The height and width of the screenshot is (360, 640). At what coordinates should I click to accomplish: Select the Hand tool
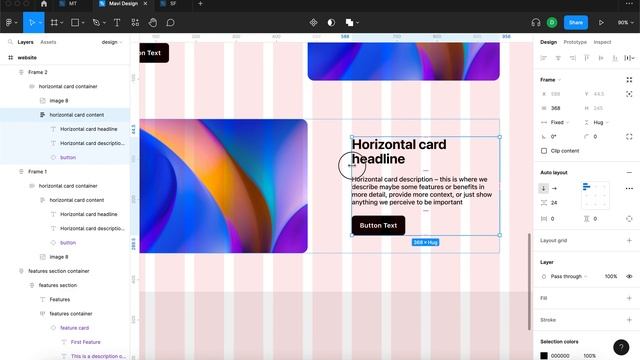click(x=153, y=22)
